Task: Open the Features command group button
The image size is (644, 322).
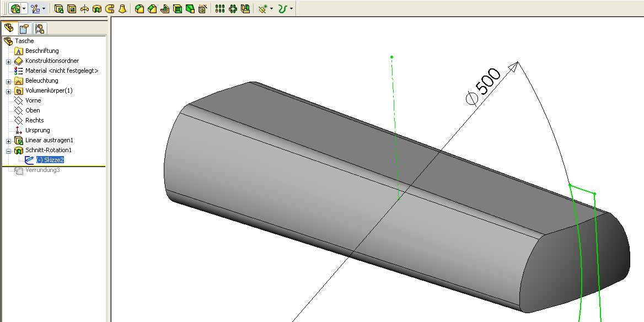Action: [x=15, y=8]
